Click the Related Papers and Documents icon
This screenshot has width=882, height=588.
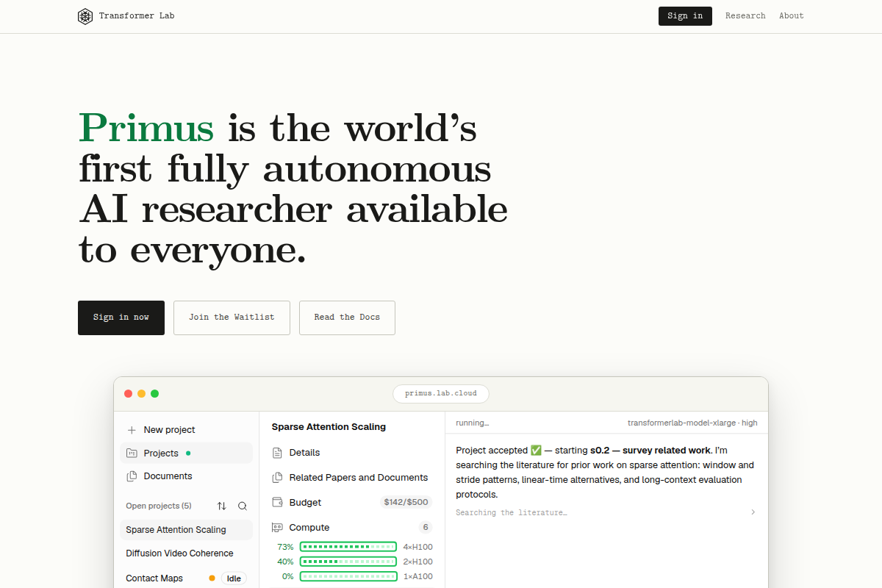[x=277, y=478]
